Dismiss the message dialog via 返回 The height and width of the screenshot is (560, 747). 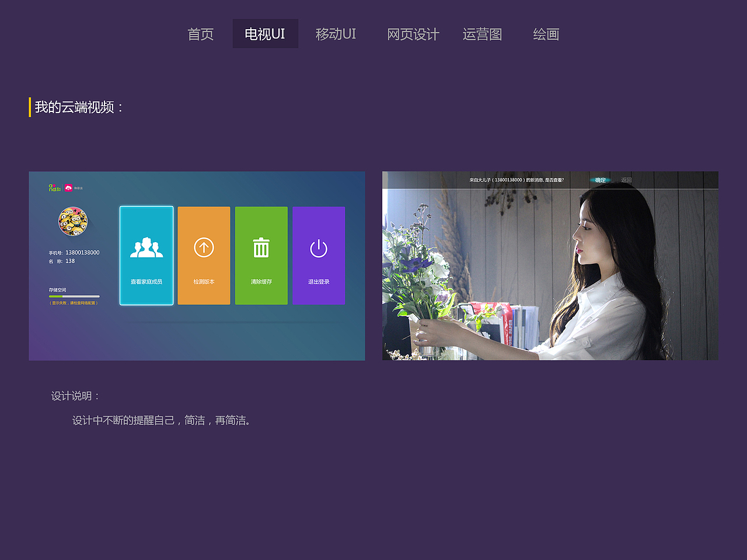pos(626,180)
